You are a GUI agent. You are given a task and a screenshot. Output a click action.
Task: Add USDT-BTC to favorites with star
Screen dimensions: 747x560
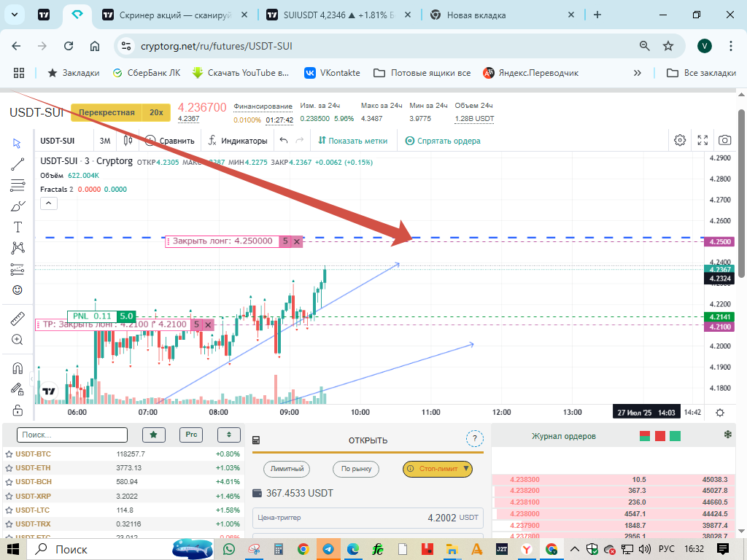(9, 454)
